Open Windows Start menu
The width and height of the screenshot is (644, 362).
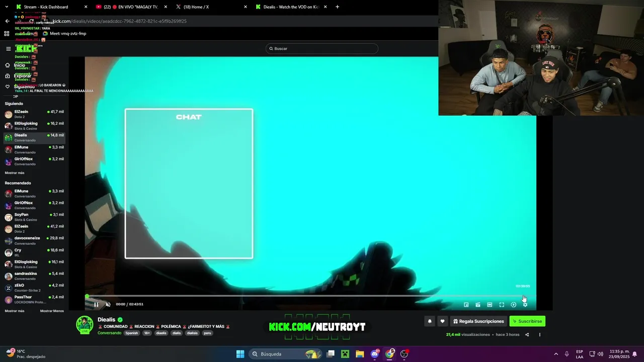pos(240,354)
